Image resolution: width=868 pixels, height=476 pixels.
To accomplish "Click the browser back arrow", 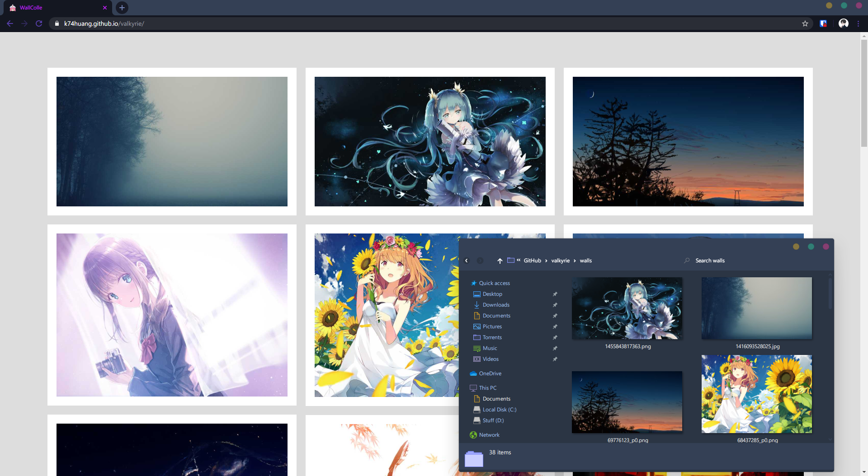I will click(x=10, y=23).
